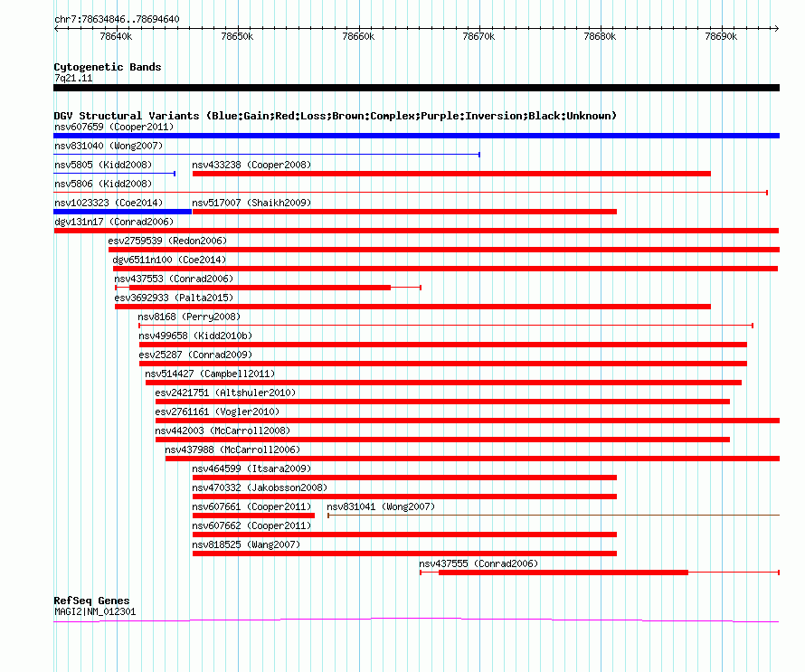The image size is (805, 672).
Task: Click the blue gain bar for nsv607659
Action: click(x=416, y=136)
